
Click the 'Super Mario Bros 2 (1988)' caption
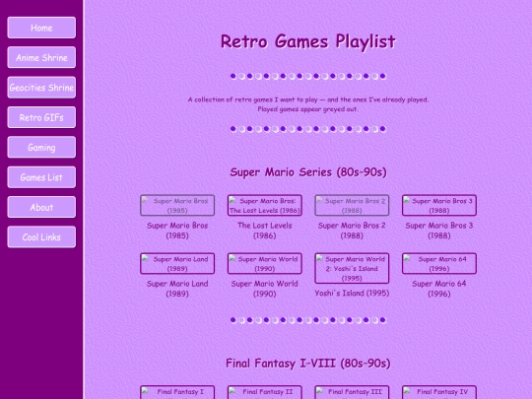coord(352,231)
